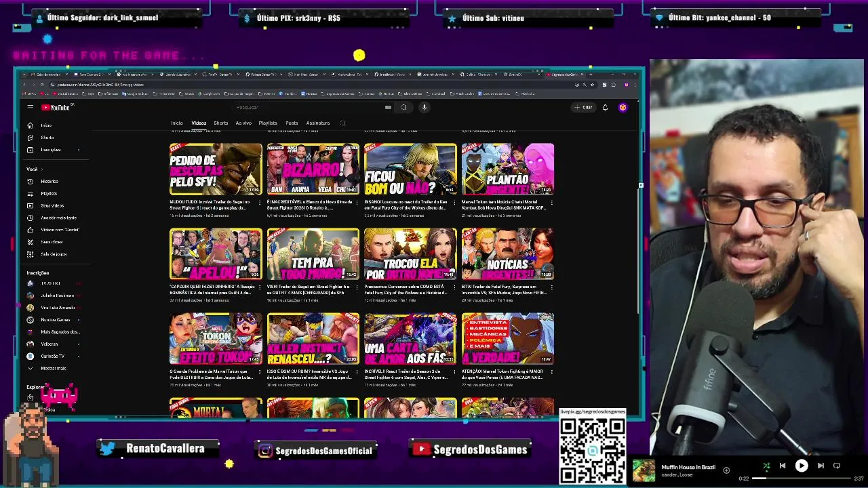The image size is (868, 488).
Task: Click Spotify shuffle icon in music widget
Action: pos(766,466)
